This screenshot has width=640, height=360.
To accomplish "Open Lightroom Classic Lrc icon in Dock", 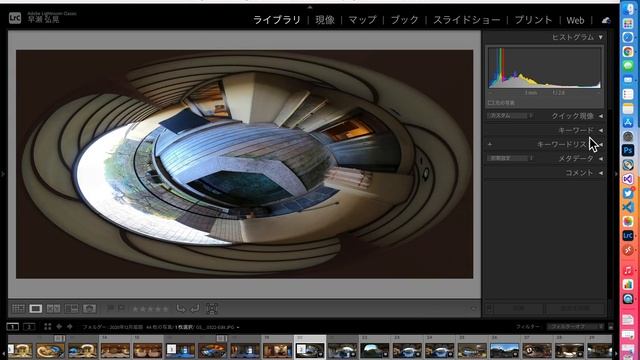I will (x=628, y=236).
